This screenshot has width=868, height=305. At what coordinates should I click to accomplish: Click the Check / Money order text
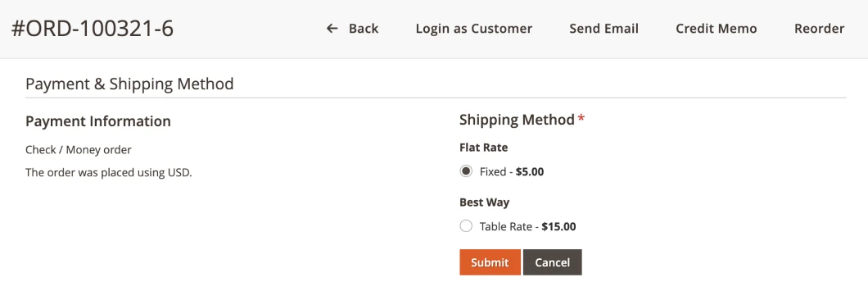coord(79,150)
